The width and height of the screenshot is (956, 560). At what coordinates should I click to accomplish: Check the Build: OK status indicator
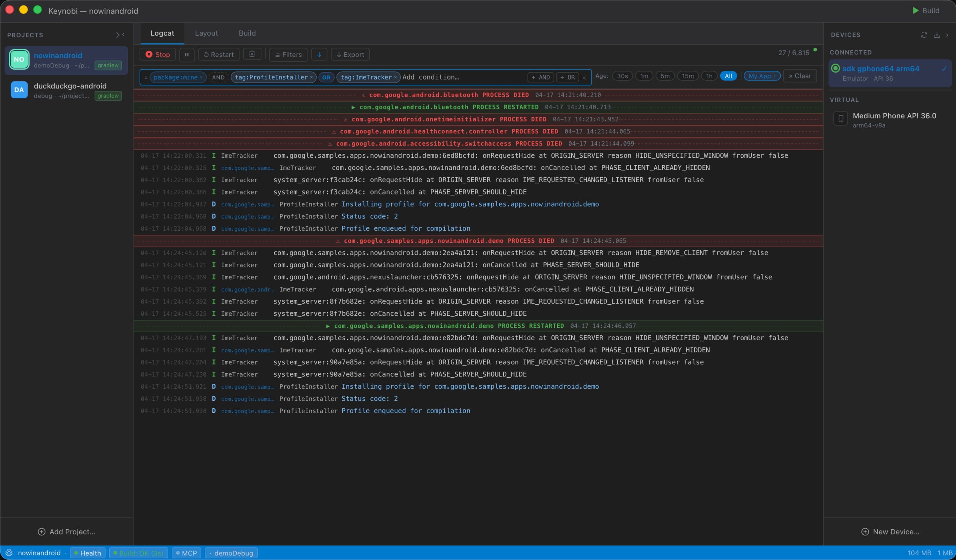pos(138,553)
